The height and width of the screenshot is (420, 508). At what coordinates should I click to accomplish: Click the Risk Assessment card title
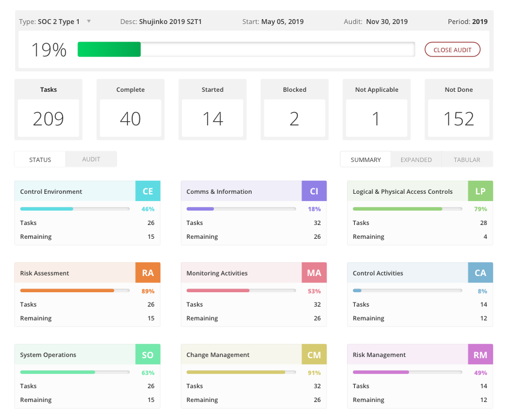[x=44, y=273]
